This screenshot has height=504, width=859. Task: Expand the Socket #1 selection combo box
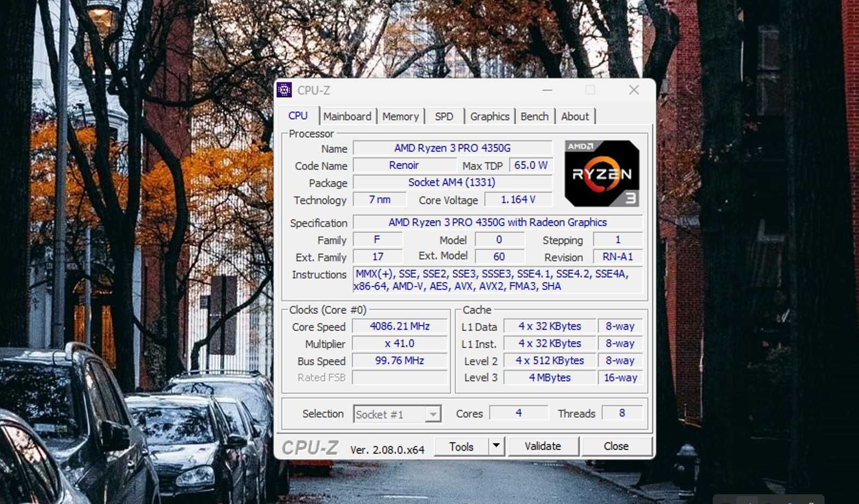(x=397, y=414)
